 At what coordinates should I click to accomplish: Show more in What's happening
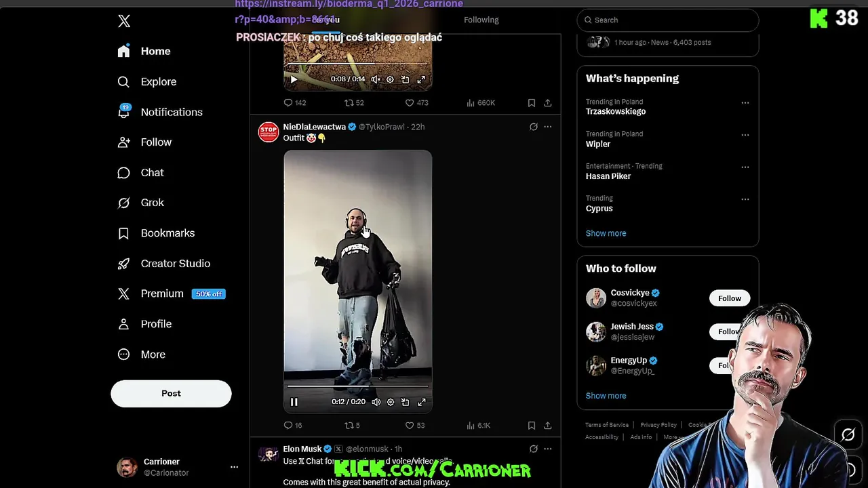(x=606, y=233)
